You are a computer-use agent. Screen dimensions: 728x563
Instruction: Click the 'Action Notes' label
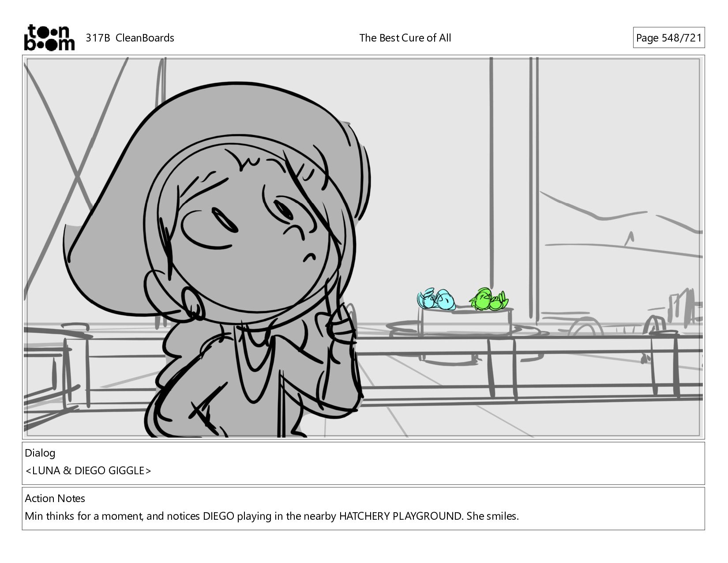click(55, 499)
